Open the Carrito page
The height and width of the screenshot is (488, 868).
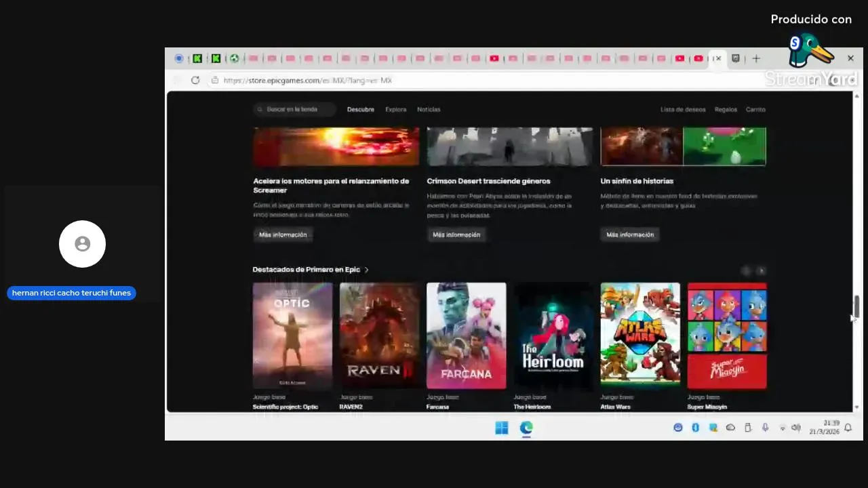pos(755,109)
